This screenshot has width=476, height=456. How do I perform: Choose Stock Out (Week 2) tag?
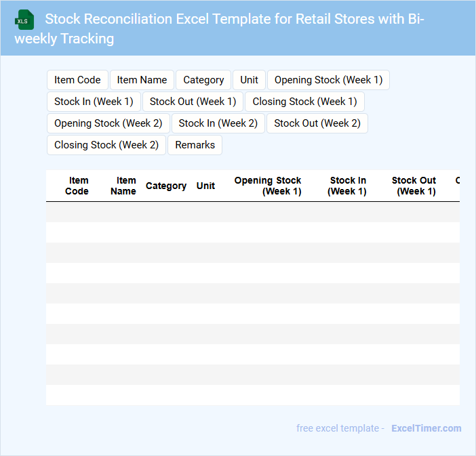[x=317, y=123]
